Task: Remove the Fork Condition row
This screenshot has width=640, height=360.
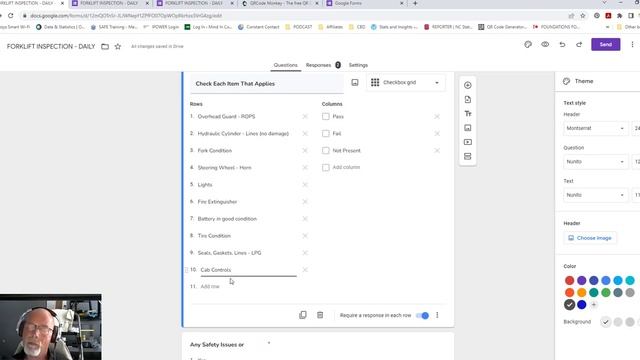Action: [x=305, y=151]
